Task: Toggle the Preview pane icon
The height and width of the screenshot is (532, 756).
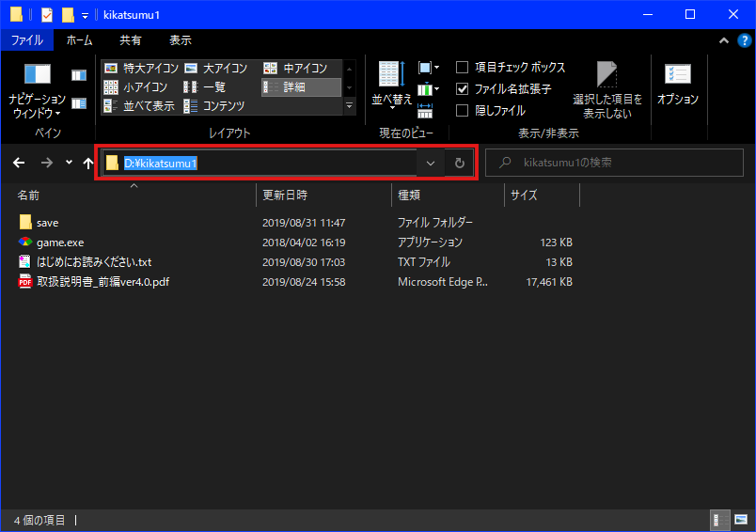Action: coord(79,75)
